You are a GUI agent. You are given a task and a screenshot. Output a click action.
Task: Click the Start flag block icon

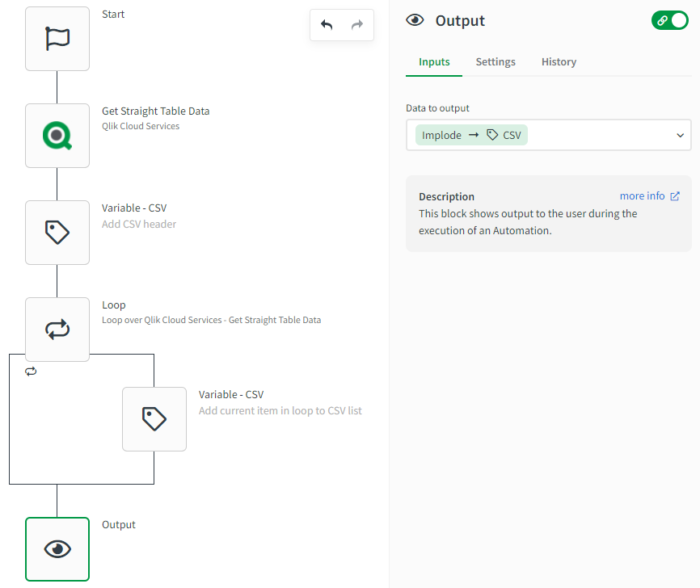[x=57, y=39]
